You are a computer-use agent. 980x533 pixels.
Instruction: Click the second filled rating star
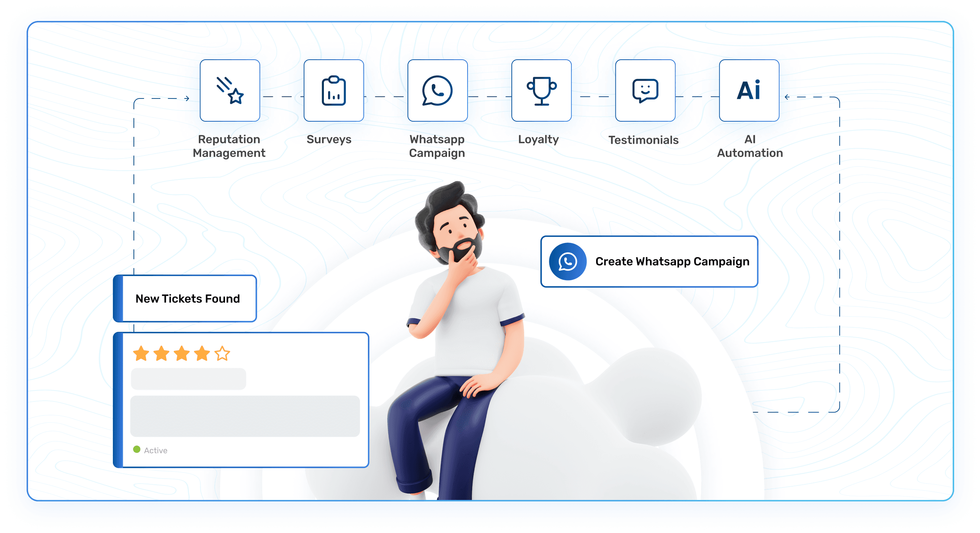tap(161, 354)
